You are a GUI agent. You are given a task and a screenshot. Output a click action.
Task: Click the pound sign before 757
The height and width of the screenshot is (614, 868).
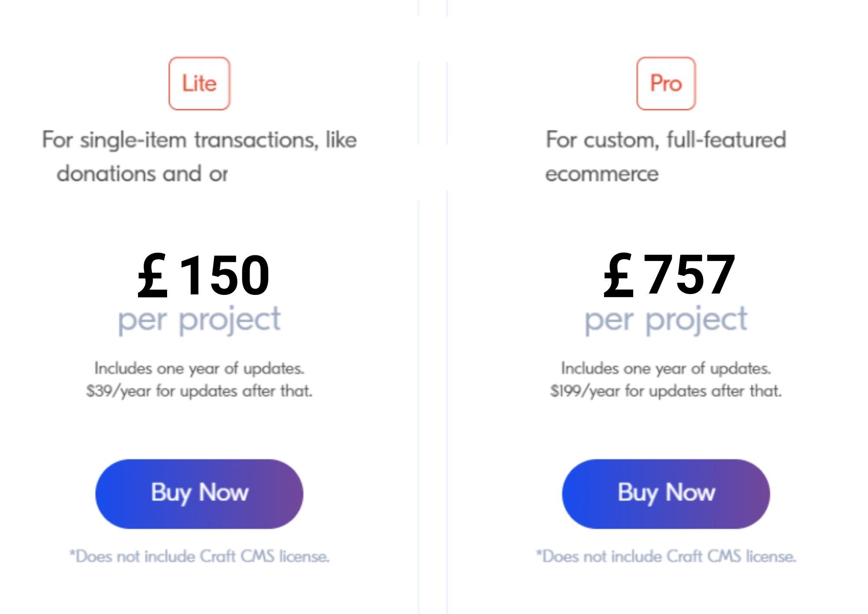pyautogui.click(x=618, y=276)
